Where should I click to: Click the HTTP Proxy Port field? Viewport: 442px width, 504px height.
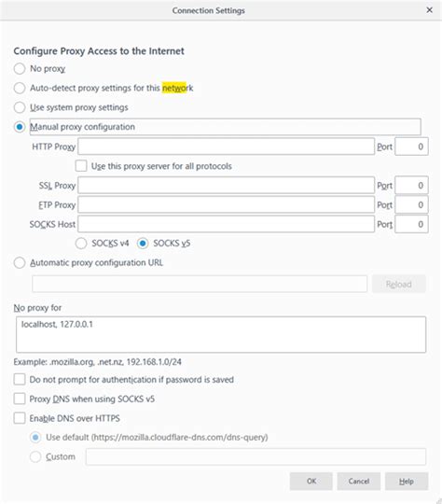coord(411,147)
